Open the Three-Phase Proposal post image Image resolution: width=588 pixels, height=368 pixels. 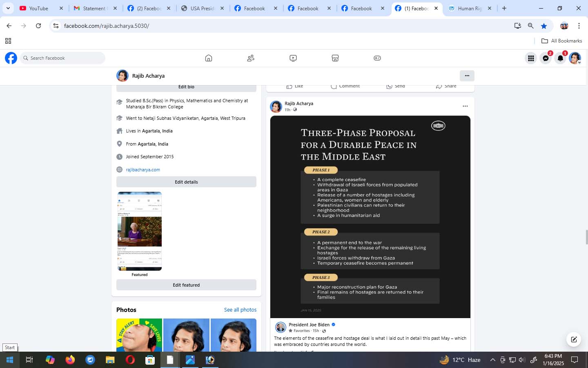pos(370,217)
